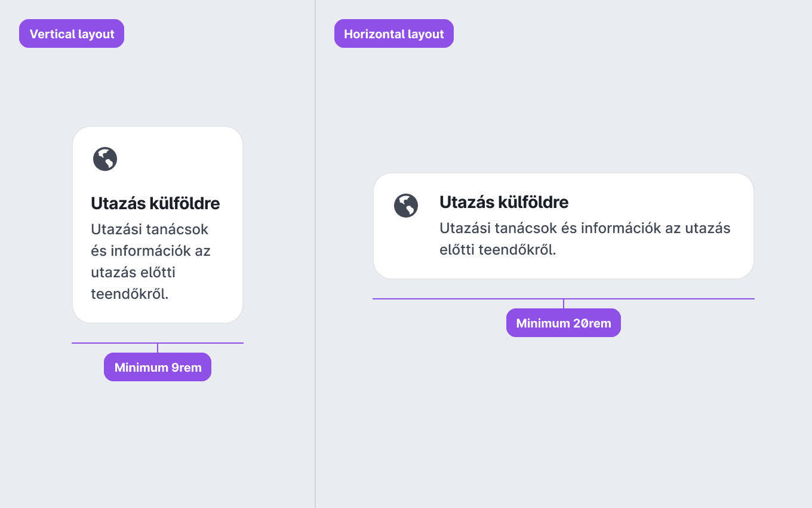The image size is (812, 508).
Task: Click the description text in vertical card
Action: 150,261
